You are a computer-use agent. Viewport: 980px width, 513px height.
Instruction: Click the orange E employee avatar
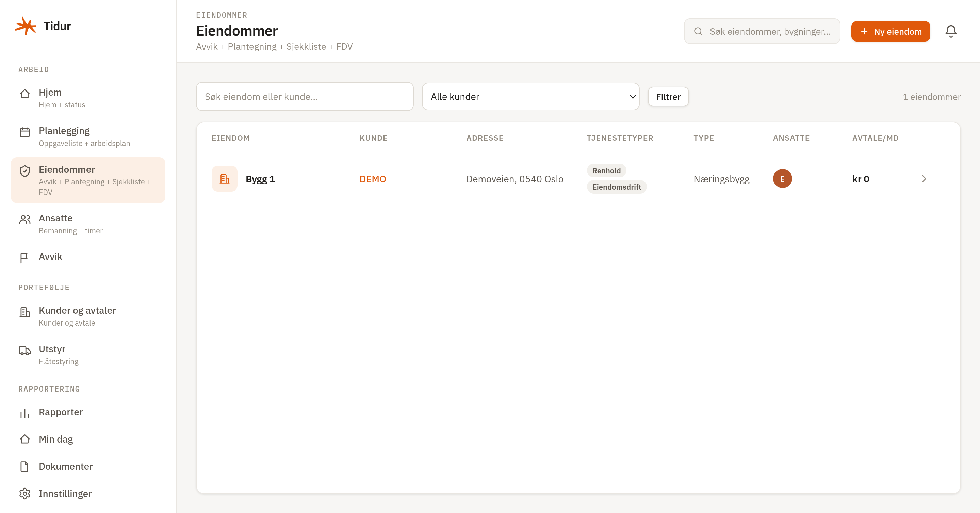782,179
